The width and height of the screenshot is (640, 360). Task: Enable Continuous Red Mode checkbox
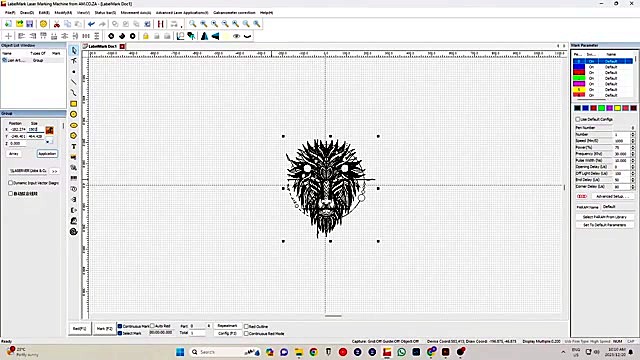(x=246, y=333)
